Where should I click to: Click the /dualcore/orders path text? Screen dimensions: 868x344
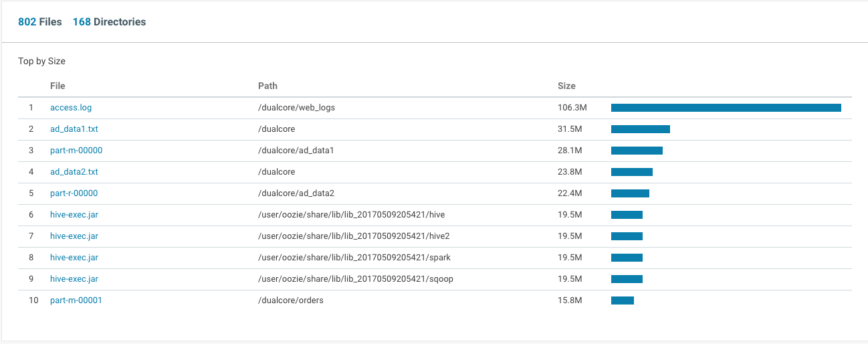tap(290, 300)
